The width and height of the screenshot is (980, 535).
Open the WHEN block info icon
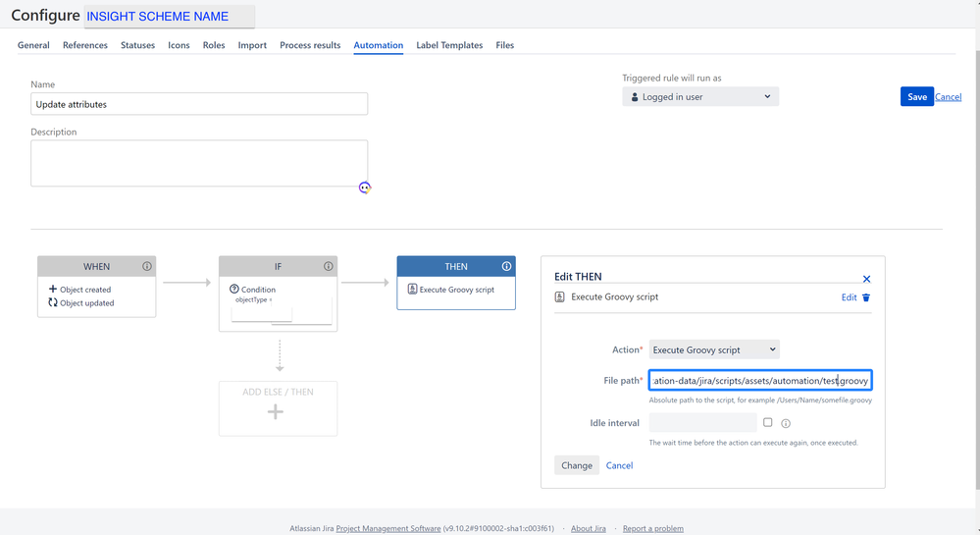click(x=147, y=266)
